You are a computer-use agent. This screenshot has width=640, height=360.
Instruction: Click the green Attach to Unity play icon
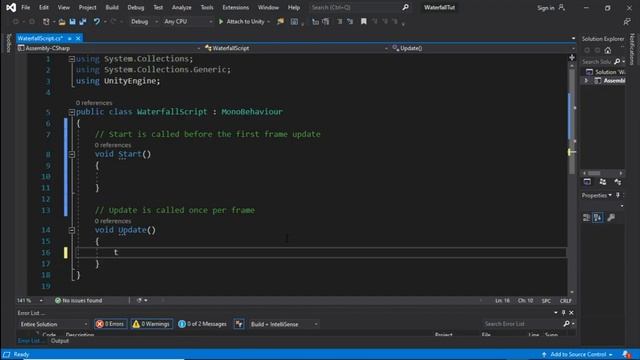pos(221,22)
